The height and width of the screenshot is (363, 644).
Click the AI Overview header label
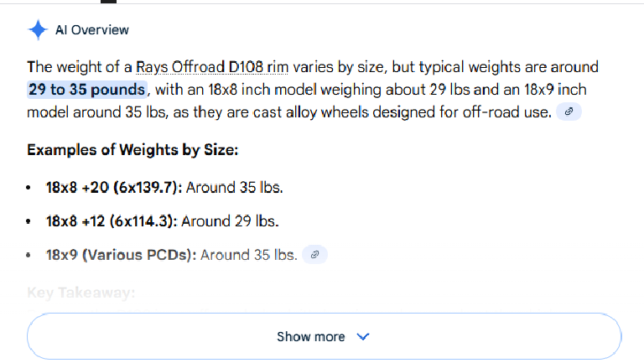92,30
